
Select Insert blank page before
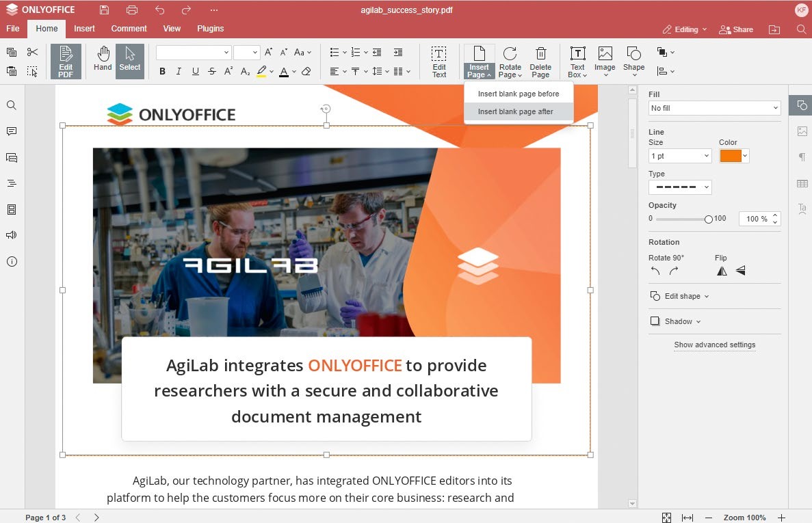point(519,94)
